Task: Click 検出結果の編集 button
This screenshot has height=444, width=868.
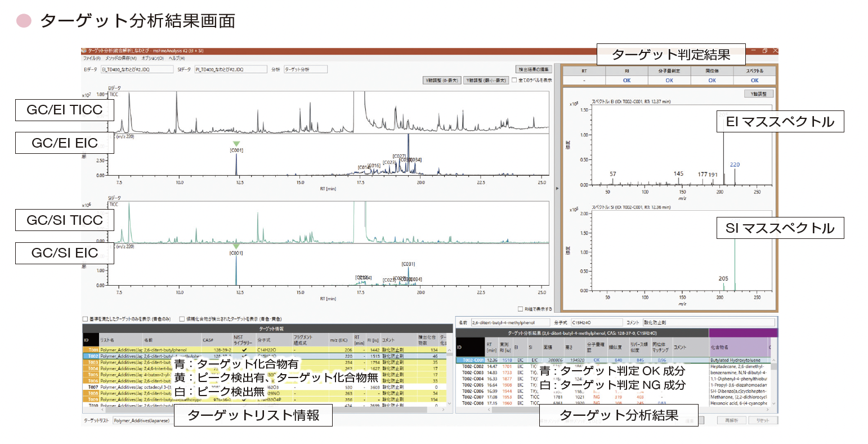Action: [x=534, y=69]
